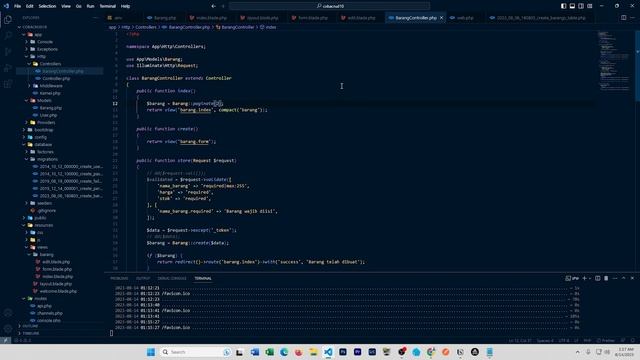Open Controller.php in the file tree
This screenshot has height=360, width=640.
click(56, 78)
